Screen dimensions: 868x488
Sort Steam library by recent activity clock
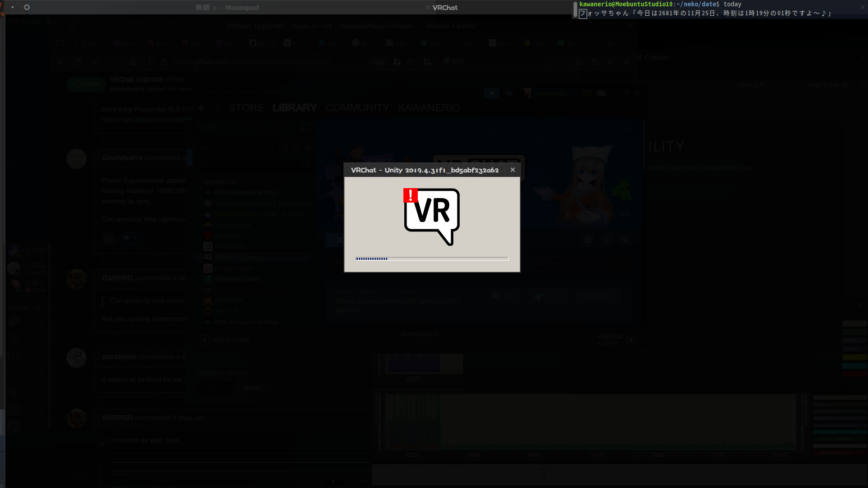[296, 148]
